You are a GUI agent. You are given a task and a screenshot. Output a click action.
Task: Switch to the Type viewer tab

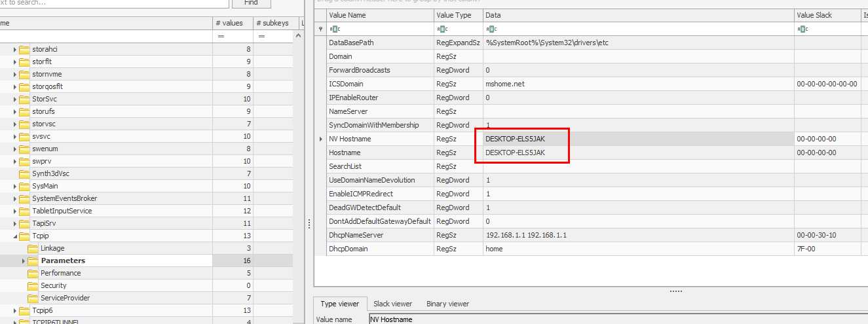point(339,304)
